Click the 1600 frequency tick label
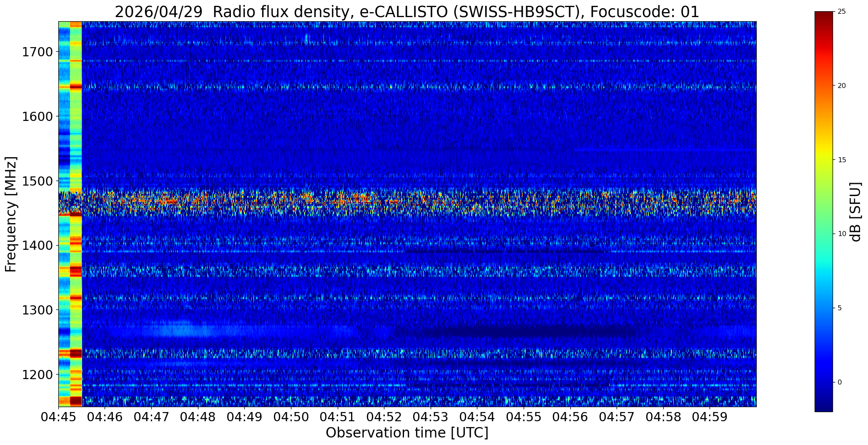This screenshot has height=445, width=868. (37, 116)
